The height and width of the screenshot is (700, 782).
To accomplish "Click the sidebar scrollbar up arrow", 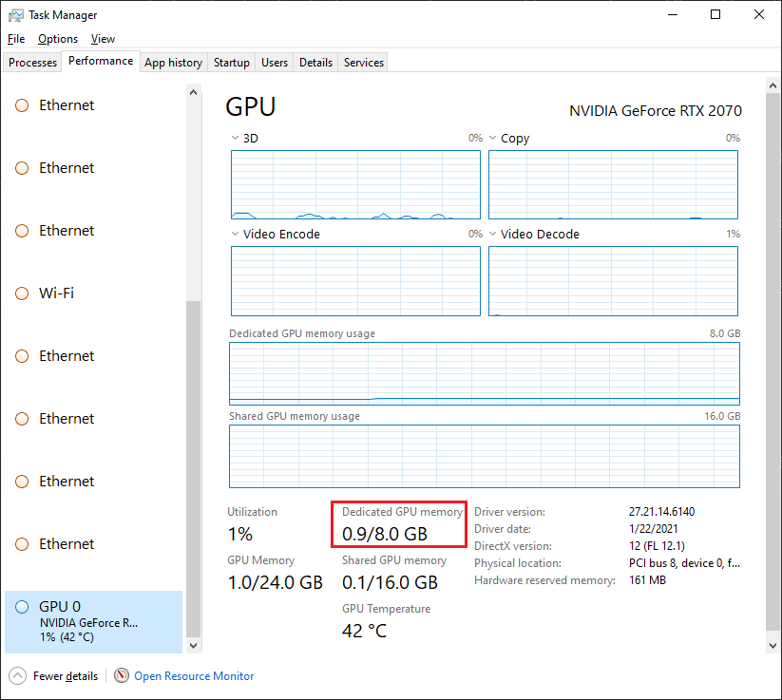I will pos(194,93).
